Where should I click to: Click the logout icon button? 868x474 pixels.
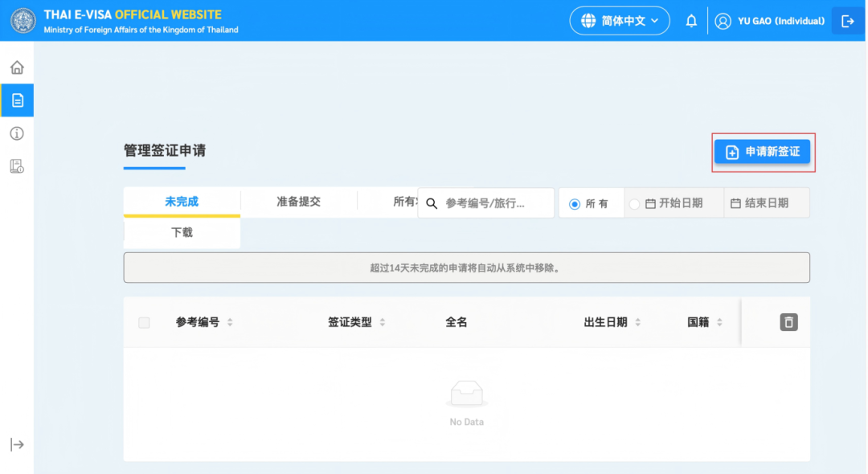[x=847, y=21]
